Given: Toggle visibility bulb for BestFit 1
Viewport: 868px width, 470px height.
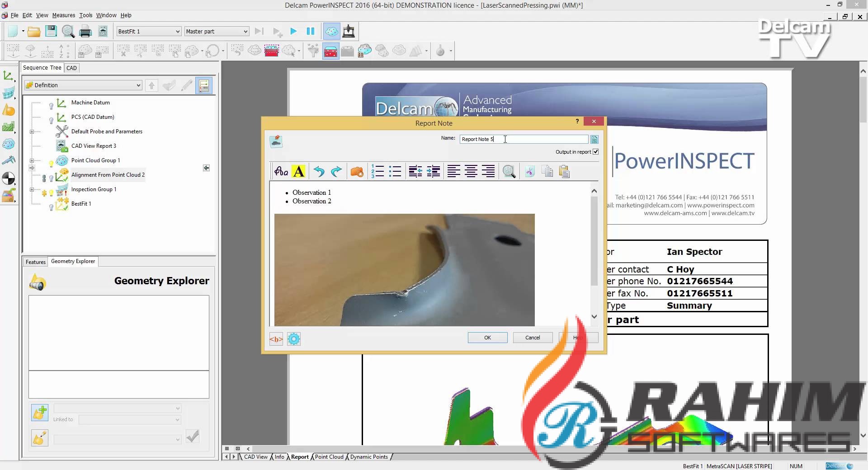Looking at the screenshot, I should (x=51, y=207).
